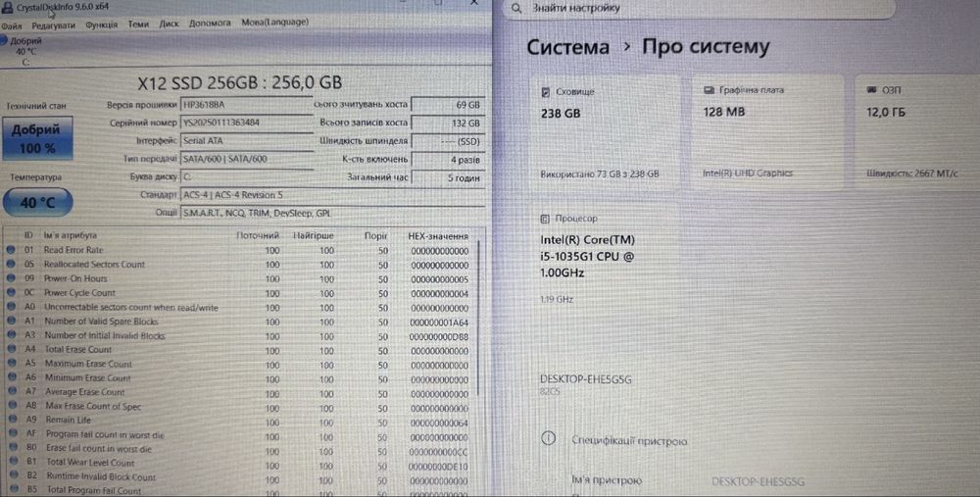
Task: Click status dot for Program fail count in worst die
Action: tap(13, 432)
